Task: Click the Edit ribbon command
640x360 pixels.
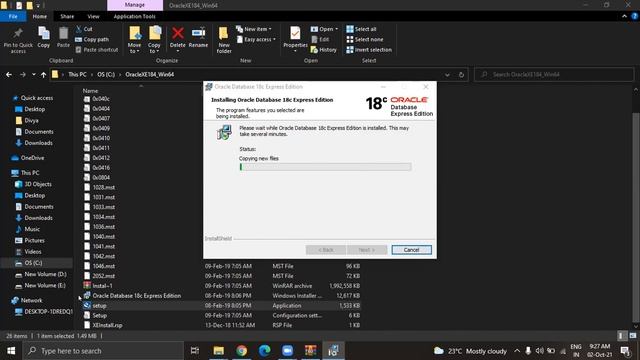Action: [x=320, y=39]
